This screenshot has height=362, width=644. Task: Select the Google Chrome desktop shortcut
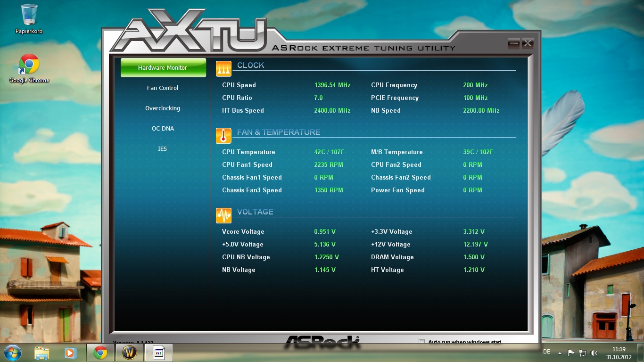[x=29, y=68]
